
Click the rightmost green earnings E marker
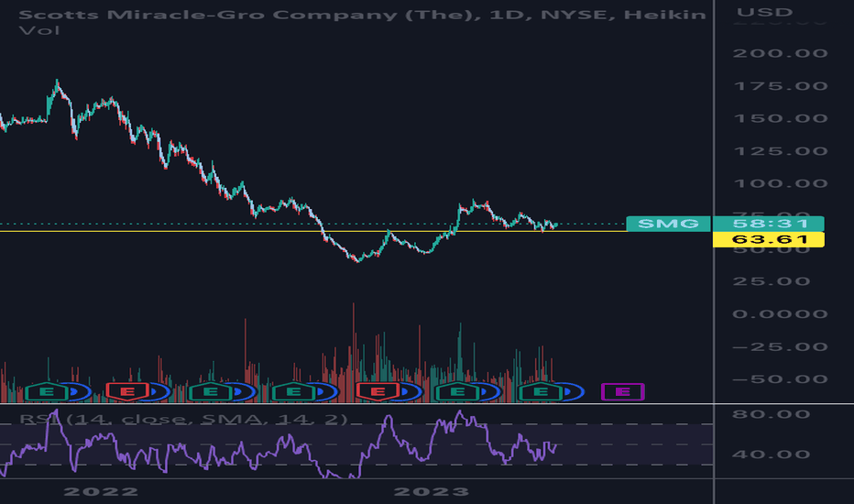click(541, 392)
